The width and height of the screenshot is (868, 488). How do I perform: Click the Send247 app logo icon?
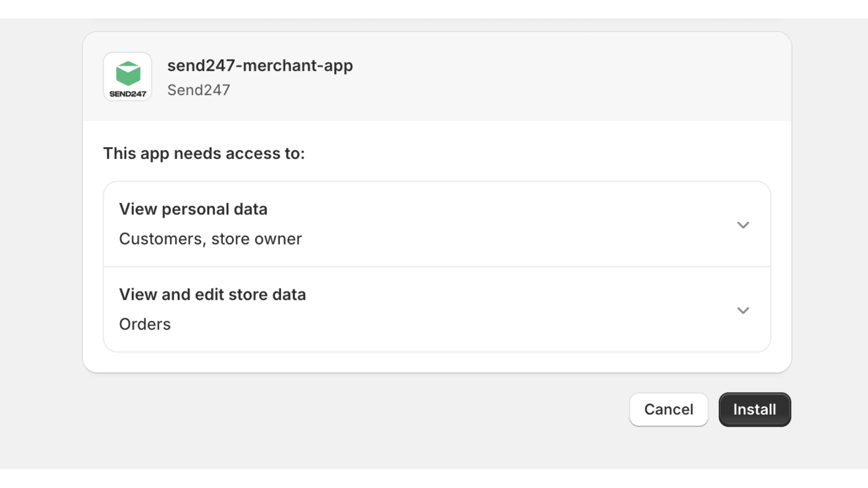(x=127, y=76)
